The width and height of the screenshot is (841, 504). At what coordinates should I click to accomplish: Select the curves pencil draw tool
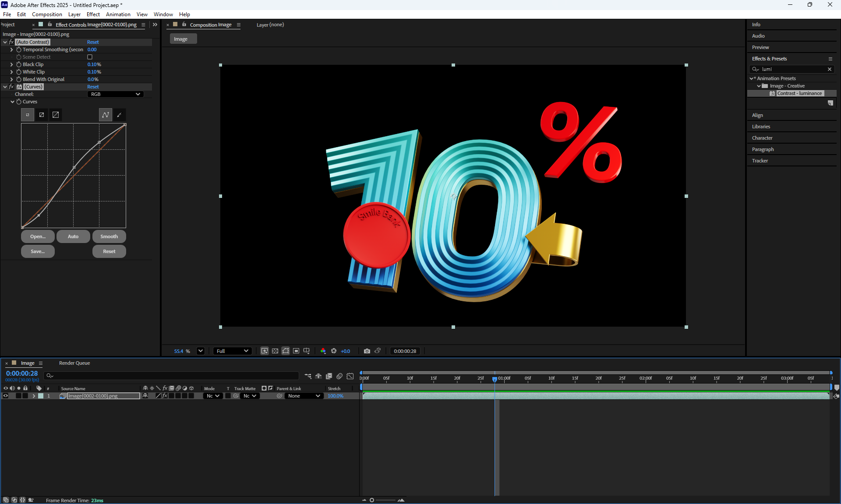[x=119, y=115]
